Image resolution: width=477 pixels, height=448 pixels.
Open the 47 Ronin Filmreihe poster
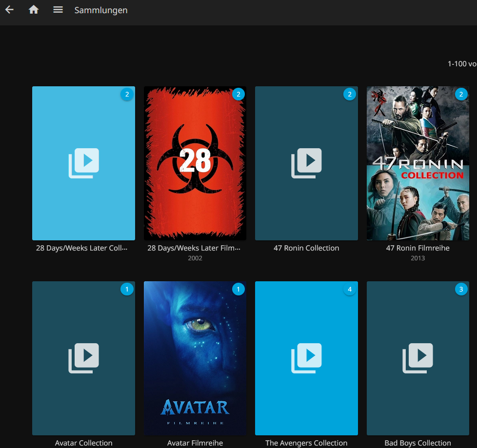tap(417, 163)
